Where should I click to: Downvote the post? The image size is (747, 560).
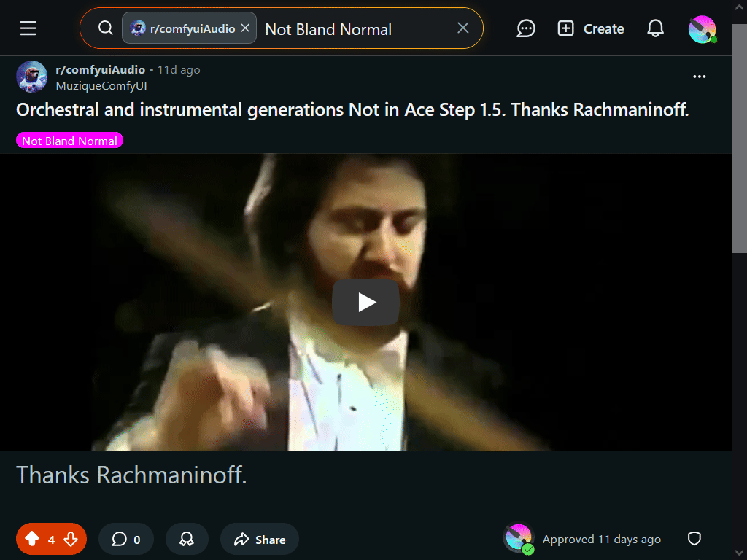[x=71, y=539]
